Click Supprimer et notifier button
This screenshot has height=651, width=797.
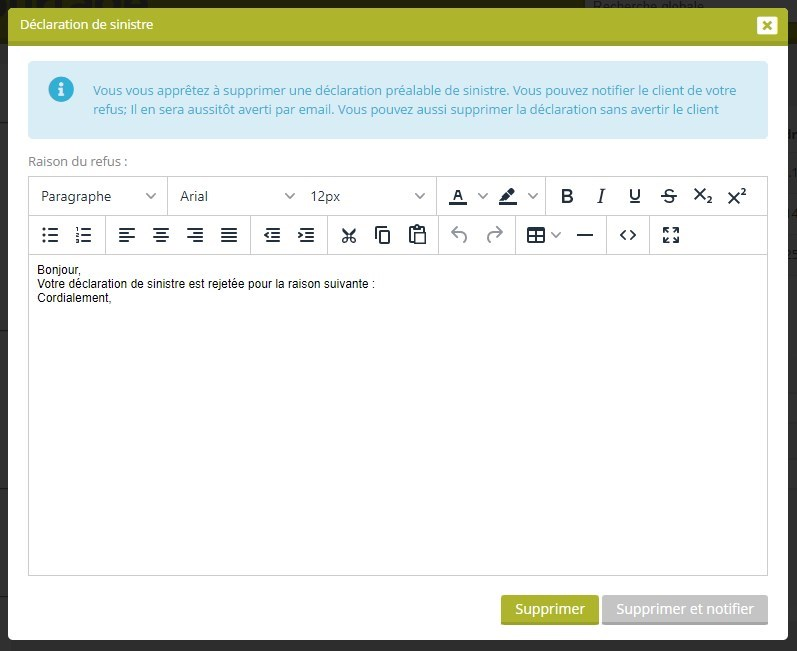click(685, 609)
